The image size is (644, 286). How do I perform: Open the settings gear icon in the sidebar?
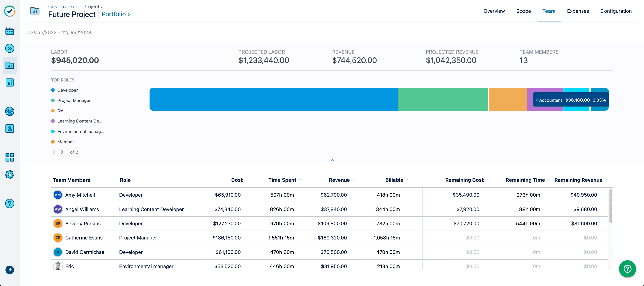[x=10, y=175]
